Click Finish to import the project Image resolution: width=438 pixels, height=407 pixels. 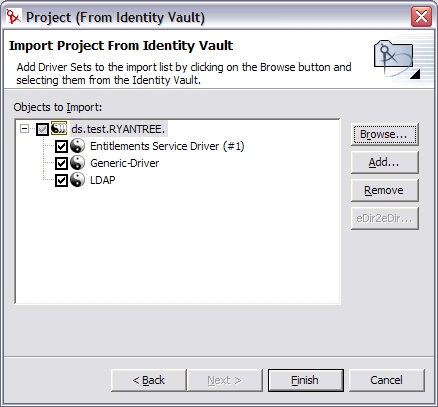click(306, 380)
